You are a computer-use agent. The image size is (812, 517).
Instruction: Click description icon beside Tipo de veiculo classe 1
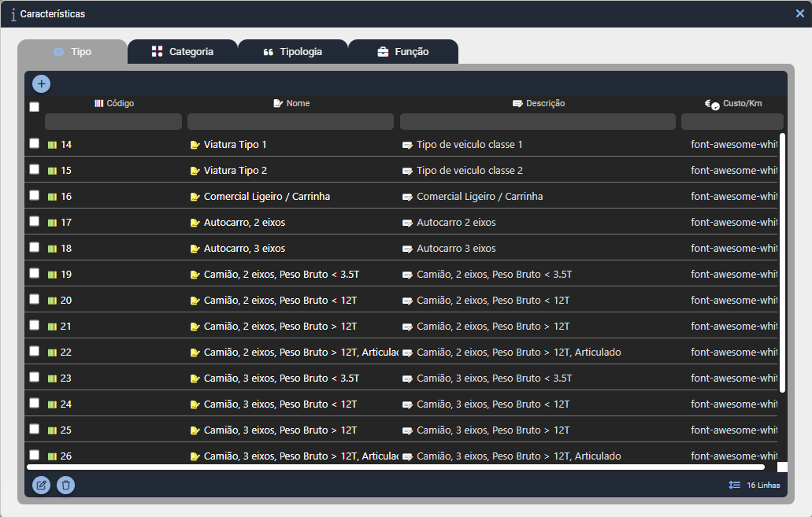click(407, 146)
